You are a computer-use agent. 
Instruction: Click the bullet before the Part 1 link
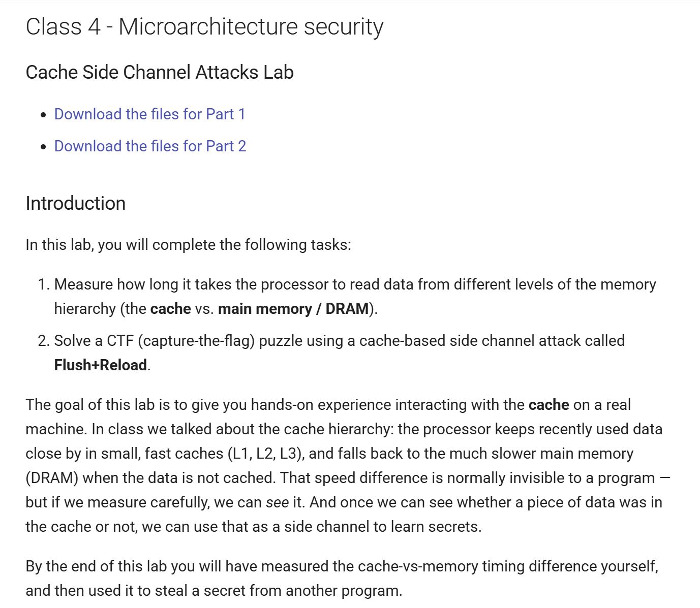click(x=43, y=115)
